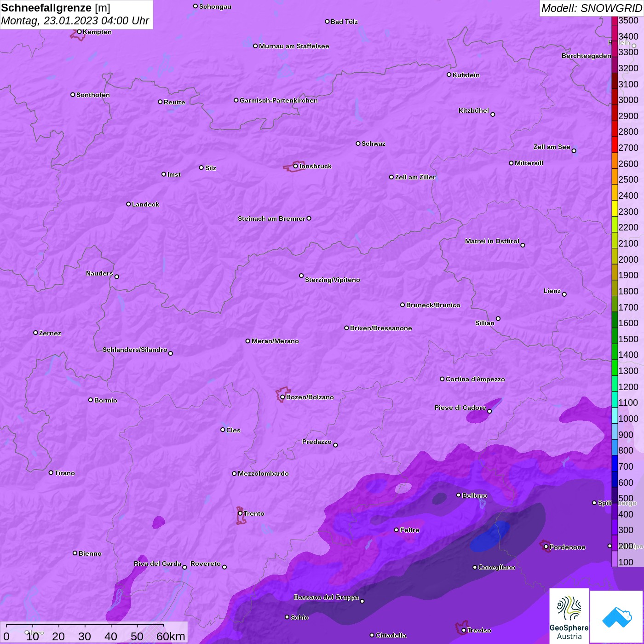Image resolution: width=644 pixels, height=644 pixels.
Task: Click the Steinach am Brenner label
Action: pos(271,218)
